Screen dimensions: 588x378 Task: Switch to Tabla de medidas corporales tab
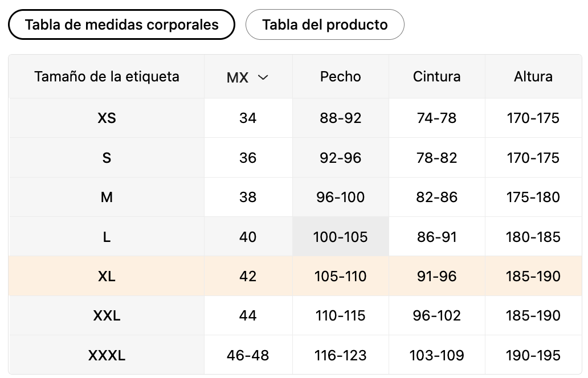[x=121, y=24]
